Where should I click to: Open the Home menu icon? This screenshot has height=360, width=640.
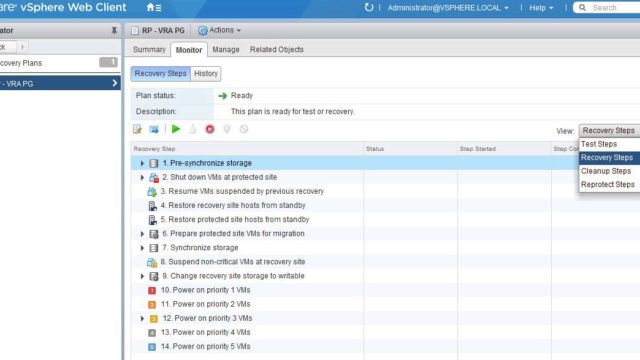(x=154, y=7)
